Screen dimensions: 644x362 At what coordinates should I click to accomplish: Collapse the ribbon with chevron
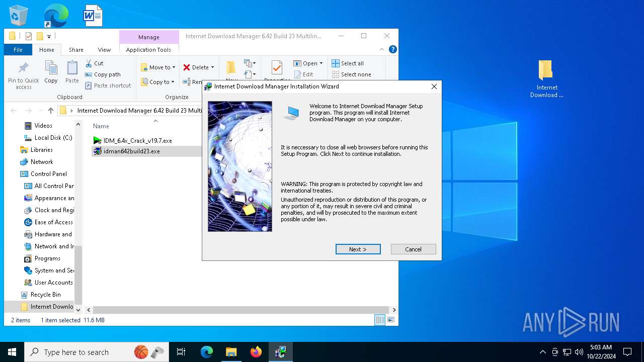[x=382, y=49]
